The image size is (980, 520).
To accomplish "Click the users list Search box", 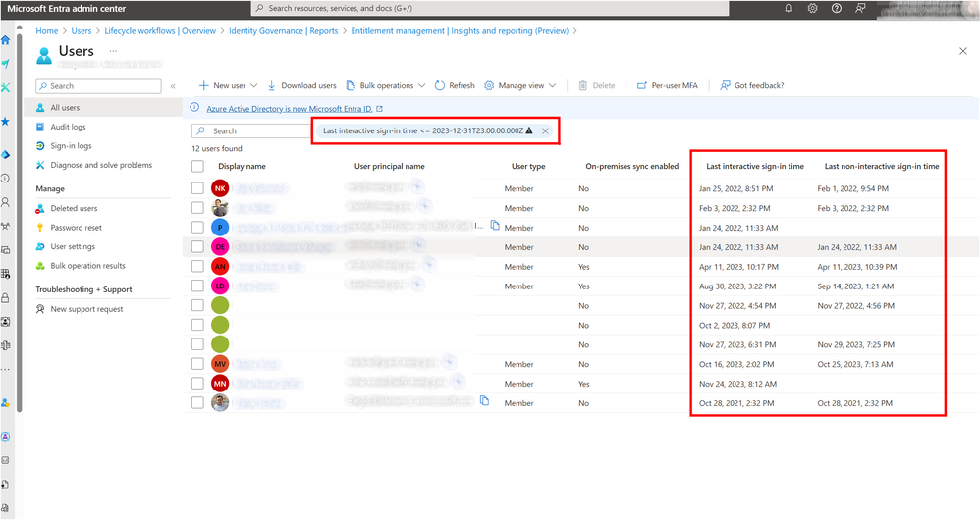I will pos(251,131).
